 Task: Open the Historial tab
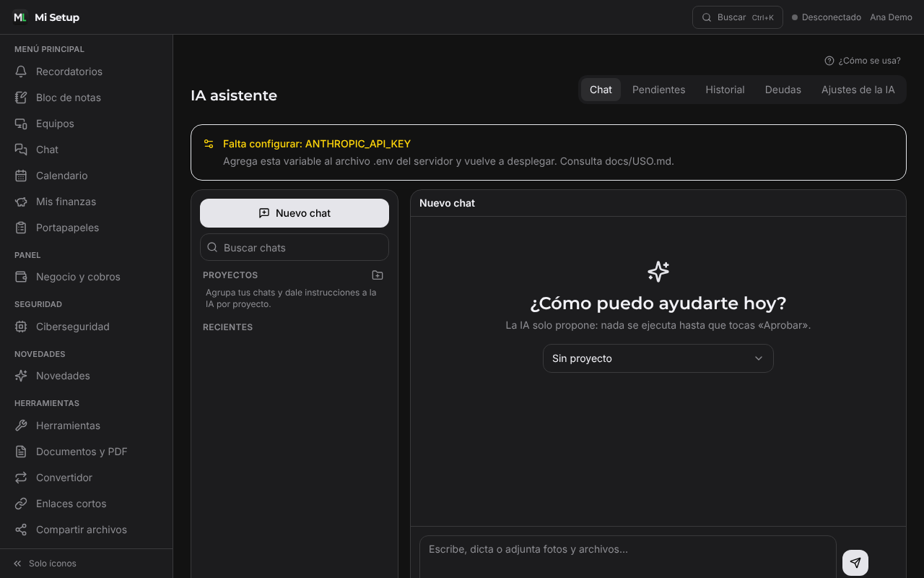725,90
